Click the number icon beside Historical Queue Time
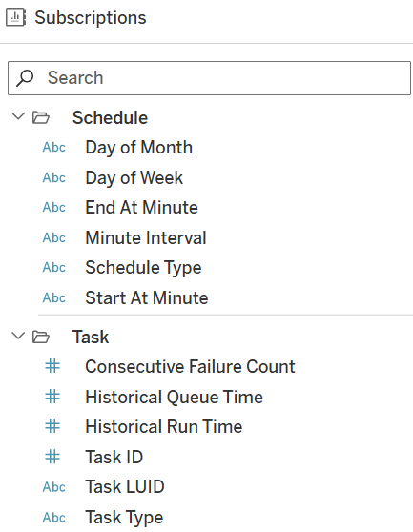 click(52, 397)
